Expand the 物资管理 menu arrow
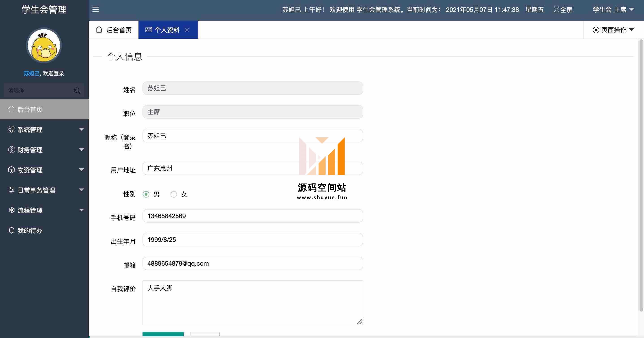The height and width of the screenshot is (338, 644). (x=82, y=170)
